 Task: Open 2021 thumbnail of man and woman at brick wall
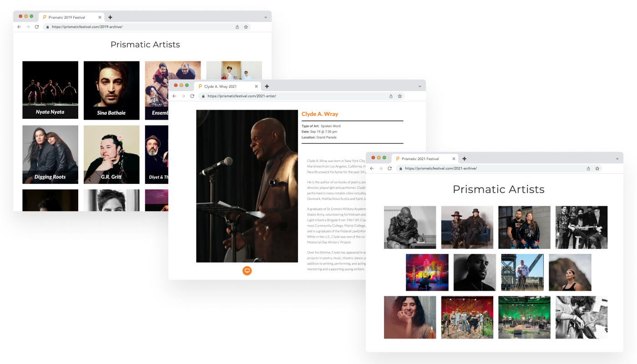524,227
